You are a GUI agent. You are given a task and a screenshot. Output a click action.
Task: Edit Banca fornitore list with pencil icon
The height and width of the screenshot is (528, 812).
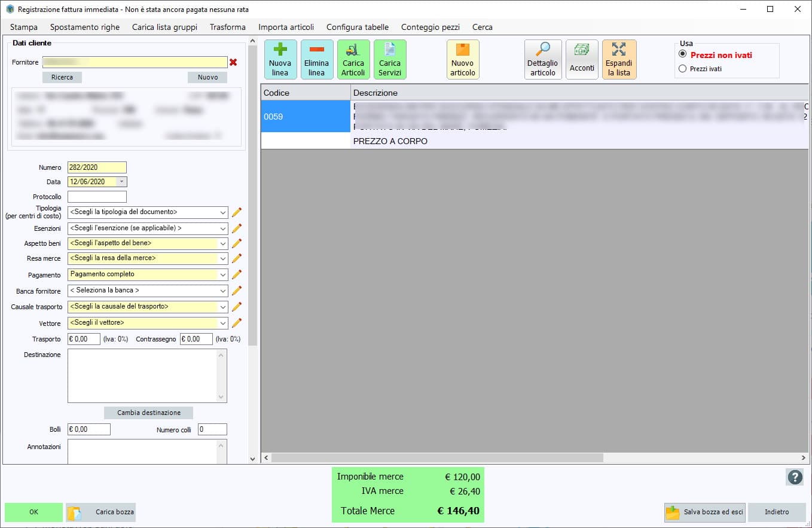(237, 291)
